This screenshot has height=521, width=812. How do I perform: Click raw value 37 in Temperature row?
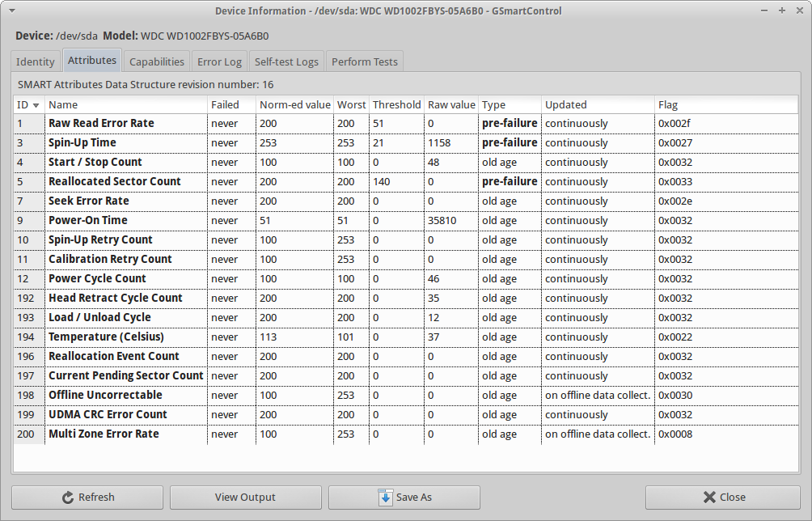coord(433,337)
